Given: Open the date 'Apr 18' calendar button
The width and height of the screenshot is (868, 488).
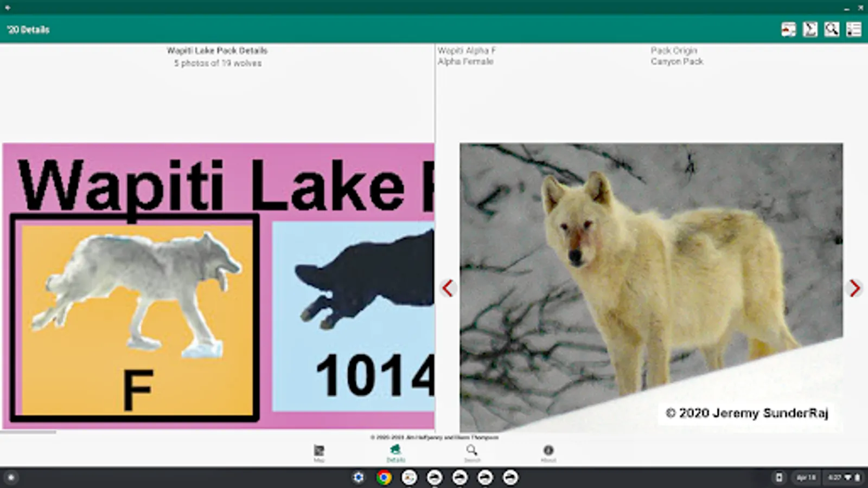Looking at the screenshot, I should click(x=806, y=478).
